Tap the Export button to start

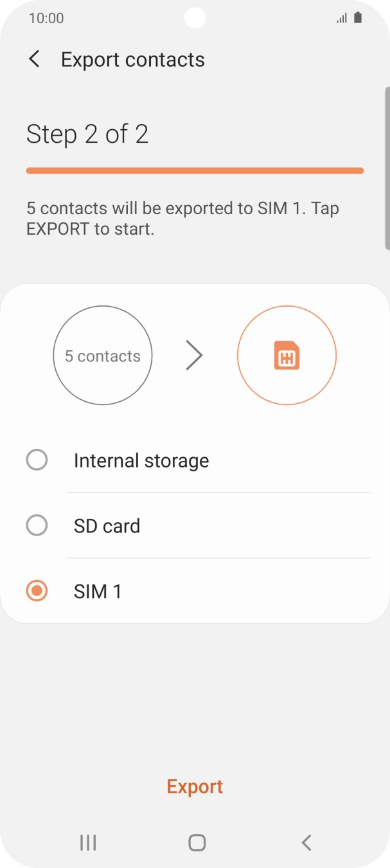tap(195, 786)
